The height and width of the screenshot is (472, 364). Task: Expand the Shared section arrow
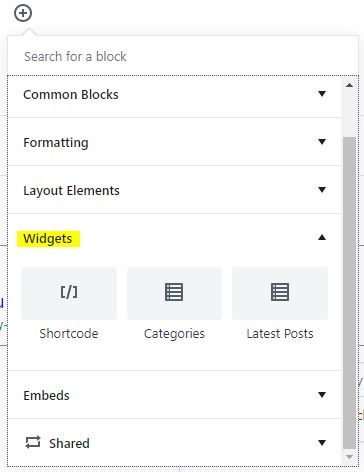(x=322, y=443)
